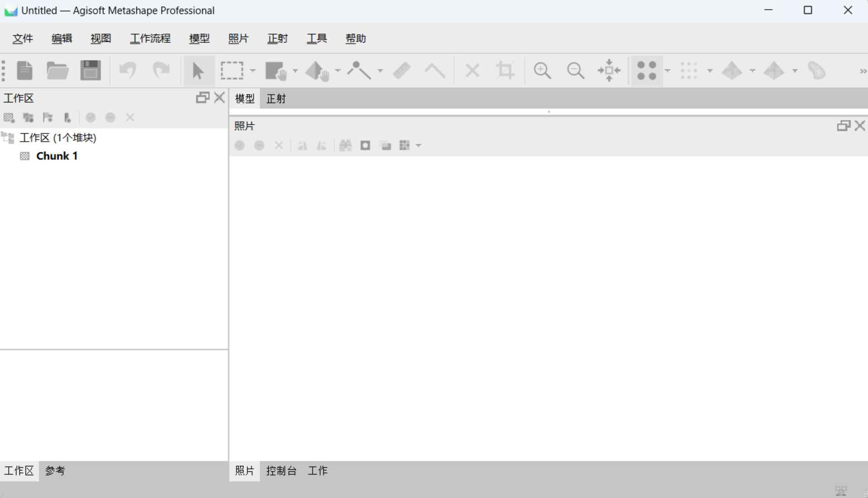Disable selected photos in the Photos pane
Image resolution: width=868 pixels, height=498 pixels.
259,145
